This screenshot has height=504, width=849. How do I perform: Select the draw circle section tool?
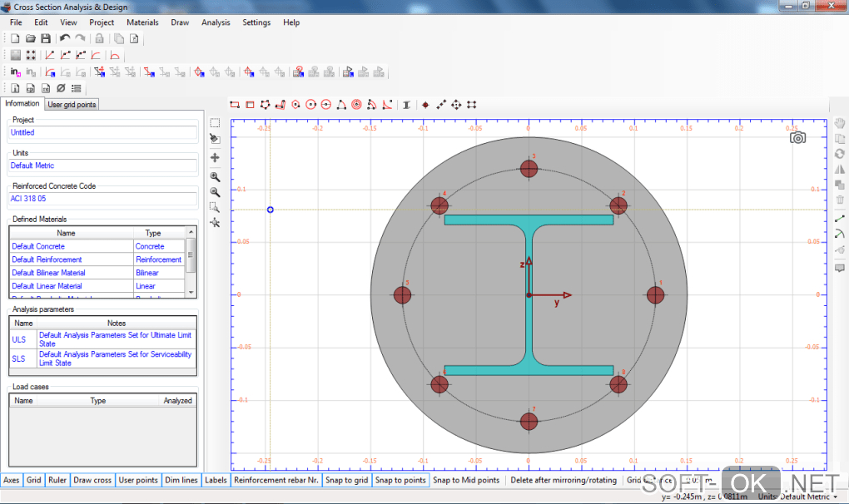pos(310,105)
